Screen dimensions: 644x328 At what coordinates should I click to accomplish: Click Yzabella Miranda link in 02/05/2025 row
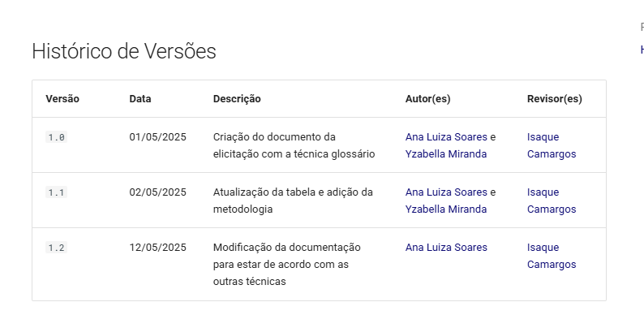pyautogui.click(x=446, y=209)
